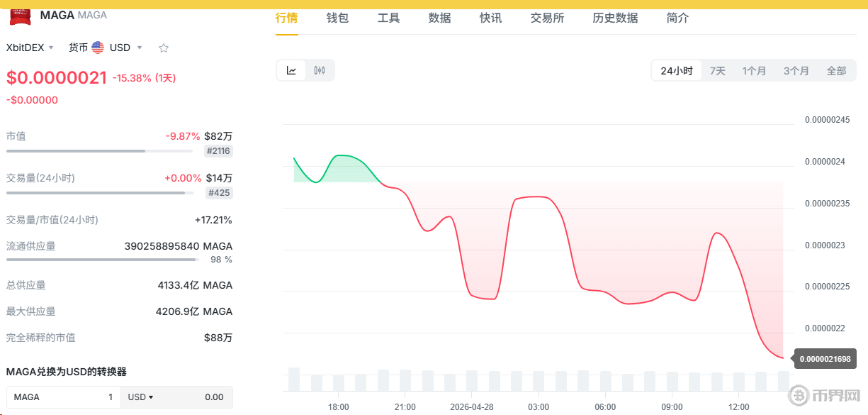Select the 3个月 time range
Screen dimensions: 868x415
[x=796, y=71]
